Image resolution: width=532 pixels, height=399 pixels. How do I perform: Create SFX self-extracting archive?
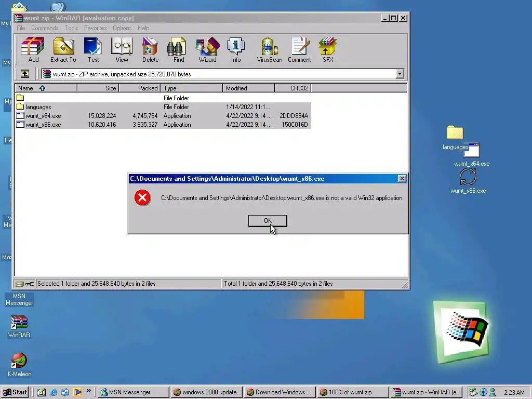pos(328,50)
